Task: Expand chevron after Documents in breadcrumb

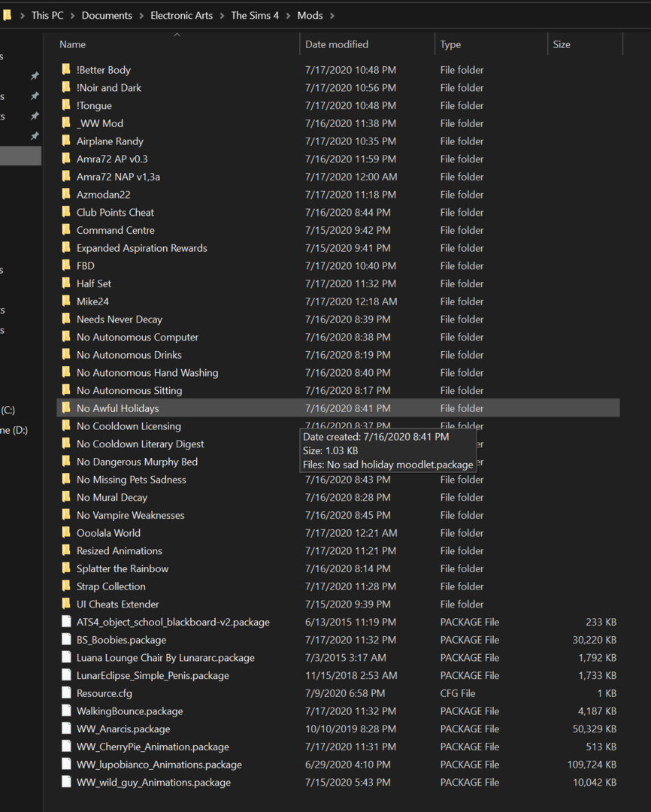Action: click(x=141, y=16)
